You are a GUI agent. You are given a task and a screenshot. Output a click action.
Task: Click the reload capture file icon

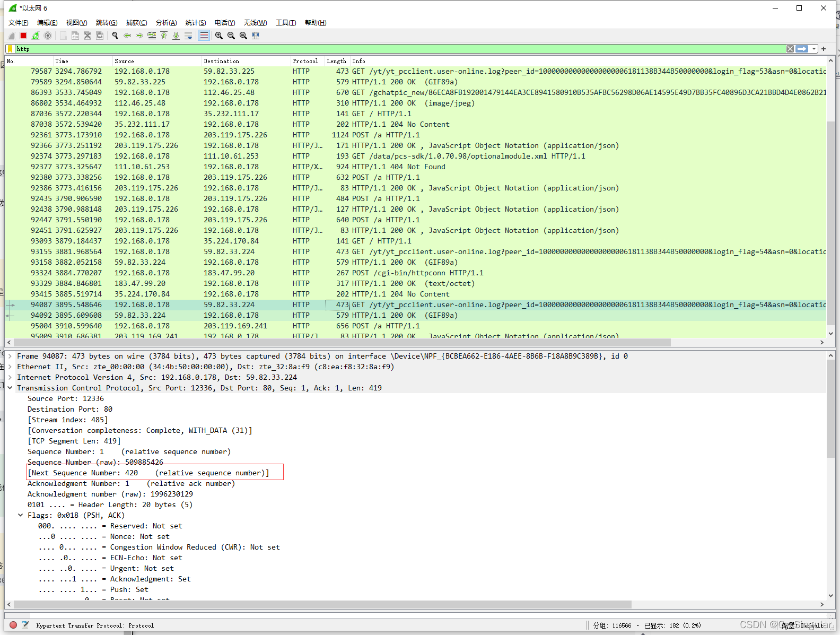[x=100, y=36]
